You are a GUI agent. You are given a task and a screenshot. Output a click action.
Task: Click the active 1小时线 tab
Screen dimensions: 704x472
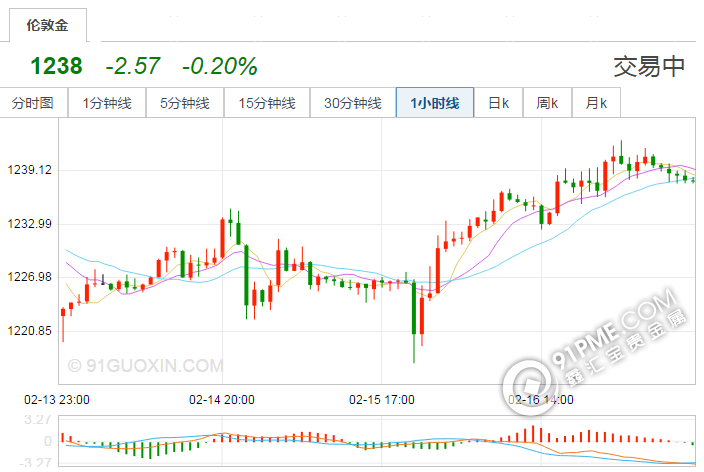click(435, 103)
